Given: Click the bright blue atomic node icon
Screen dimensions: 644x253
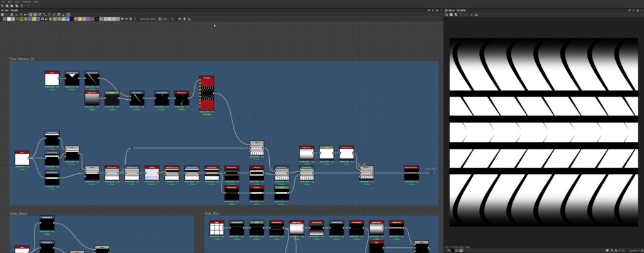Looking at the screenshot, I should (x=67, y=19).
